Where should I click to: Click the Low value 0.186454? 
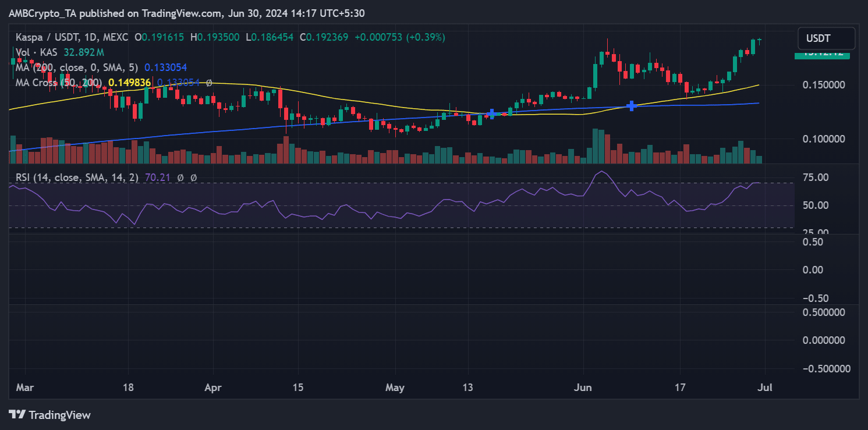coord(271,37)
